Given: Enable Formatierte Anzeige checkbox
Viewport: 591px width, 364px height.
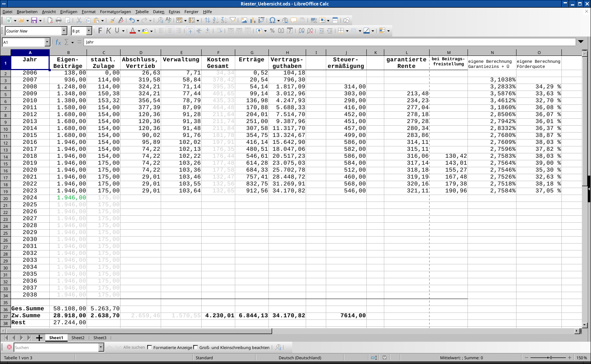Looking at the screenshot, I should click(x=149, y=348).
